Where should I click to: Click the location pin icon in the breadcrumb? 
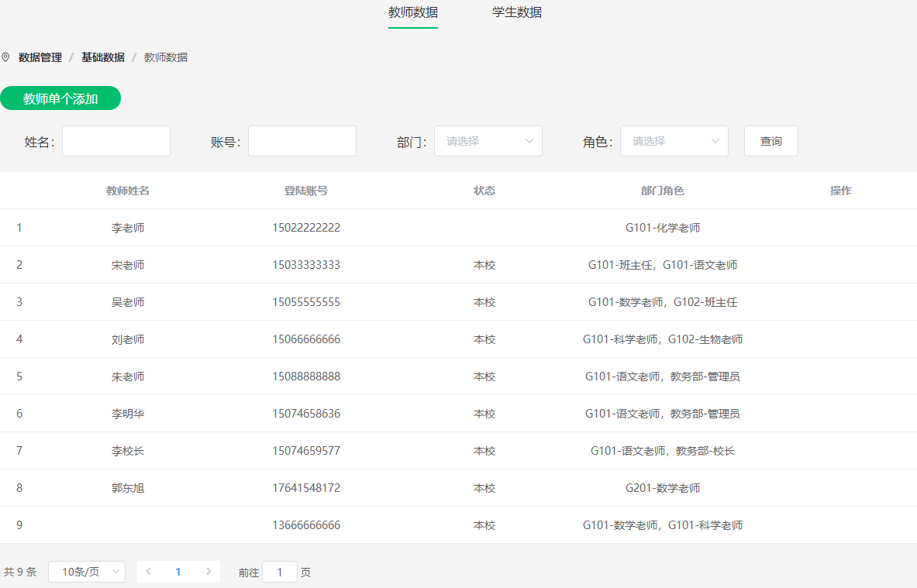[x=6, y=57]
